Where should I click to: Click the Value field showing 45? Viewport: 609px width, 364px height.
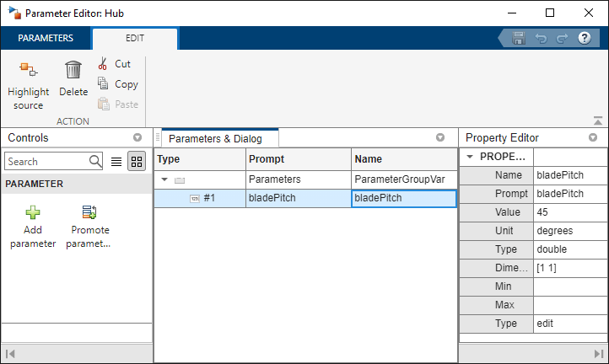(x=569, y=212)
